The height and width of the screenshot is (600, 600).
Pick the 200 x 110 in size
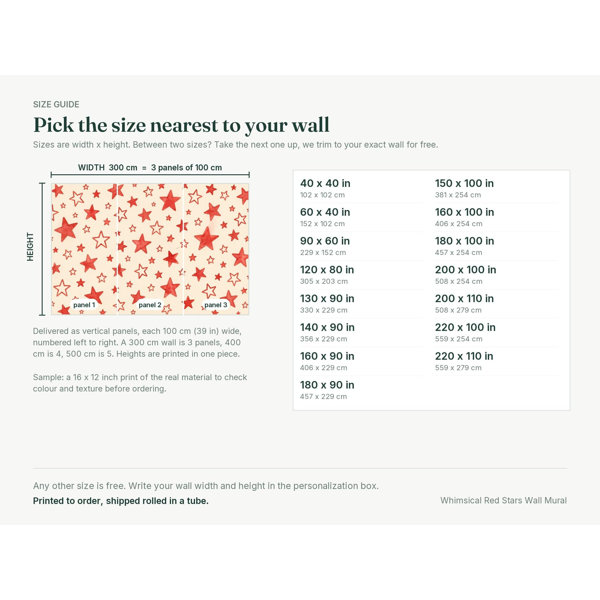(x=497, y=304)
